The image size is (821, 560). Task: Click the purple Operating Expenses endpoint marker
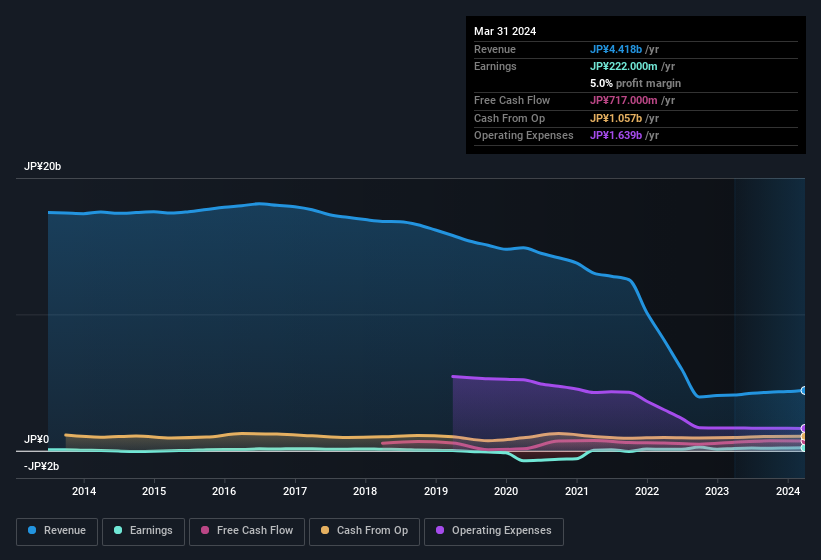point(804,429)
